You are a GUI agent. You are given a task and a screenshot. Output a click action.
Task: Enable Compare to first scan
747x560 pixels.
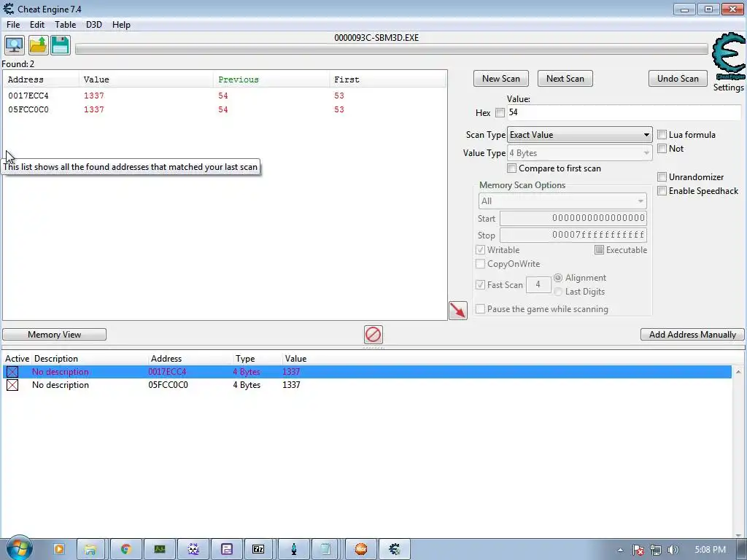click(x=511, y=168)
